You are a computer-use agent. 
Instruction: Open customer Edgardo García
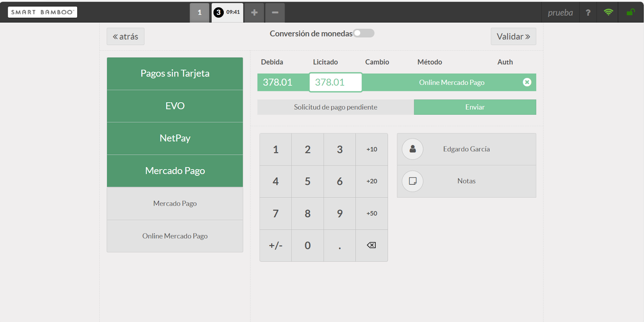466,149
